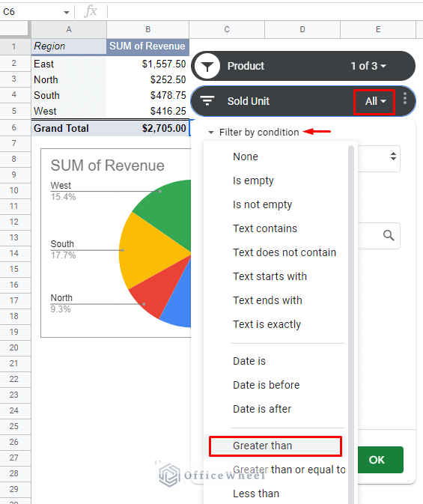Click the 'North' cell in table
The image size is (423, 504).
pos(69,79)
